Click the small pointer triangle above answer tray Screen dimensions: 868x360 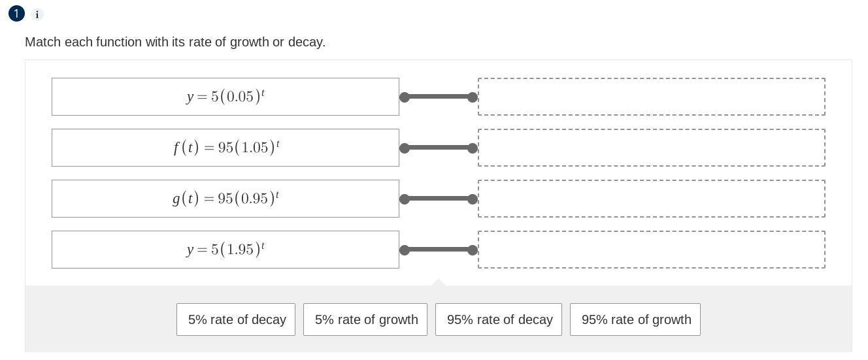439,282
